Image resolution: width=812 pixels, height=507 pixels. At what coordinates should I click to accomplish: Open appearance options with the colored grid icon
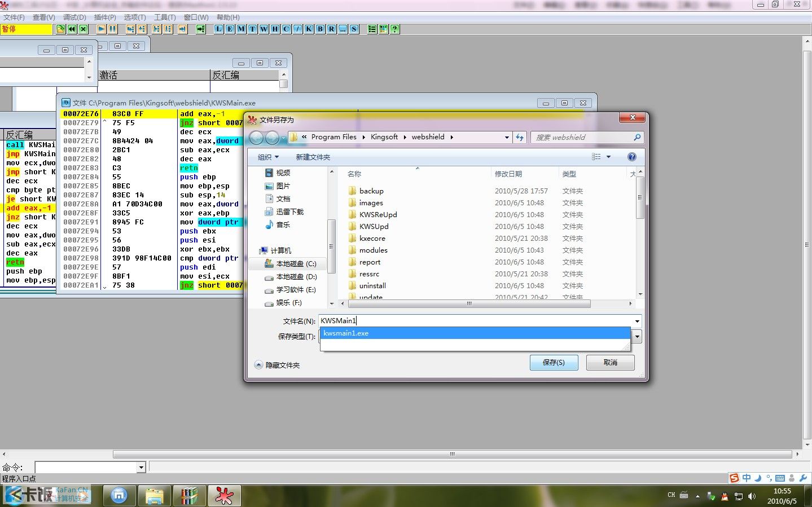pyautogui.click(x=383, y=29)
